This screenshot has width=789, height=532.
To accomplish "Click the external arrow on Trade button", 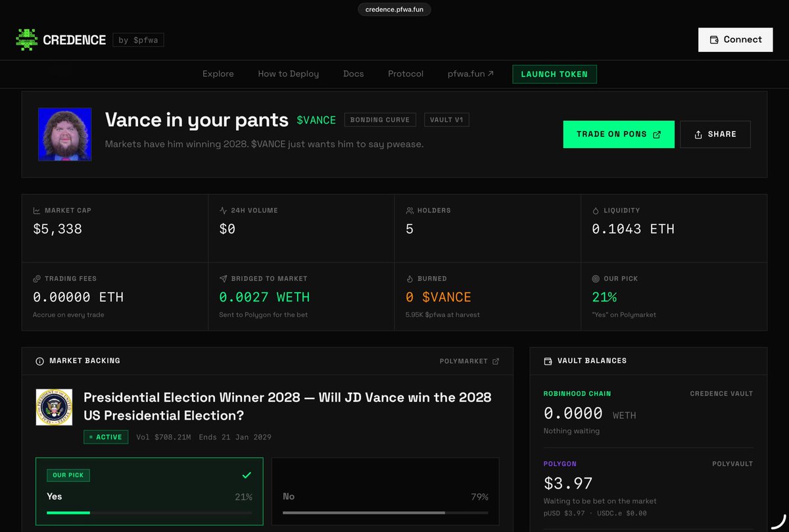I will 656,134.
